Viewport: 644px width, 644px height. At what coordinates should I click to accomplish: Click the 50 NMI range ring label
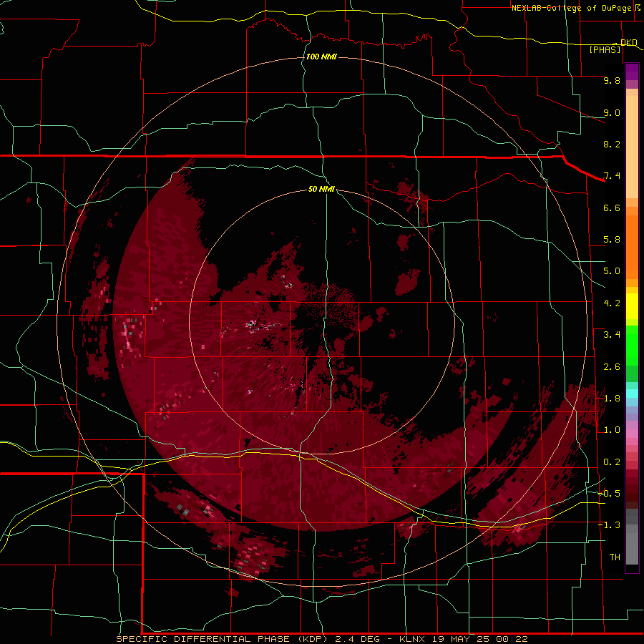tap(321, 189)
